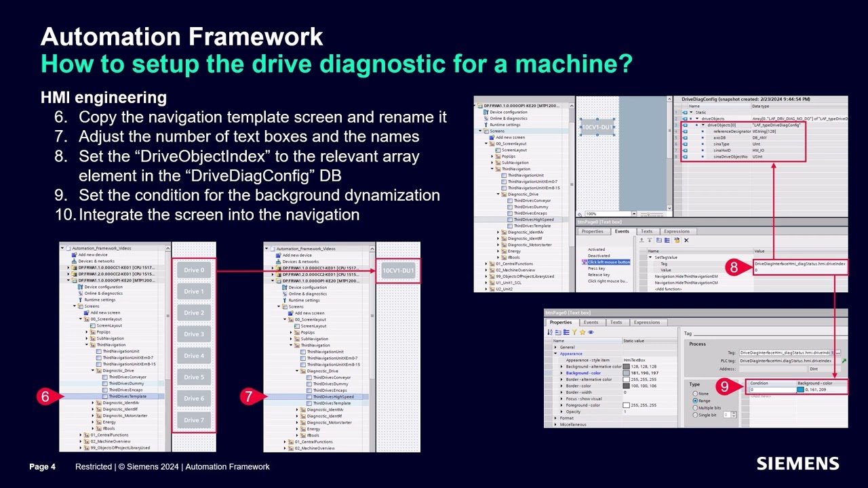This screenshot has width=868, height=488.
Task: Click the blue 0, 161, 209 condition color swatch
Action: click(800, 390)
